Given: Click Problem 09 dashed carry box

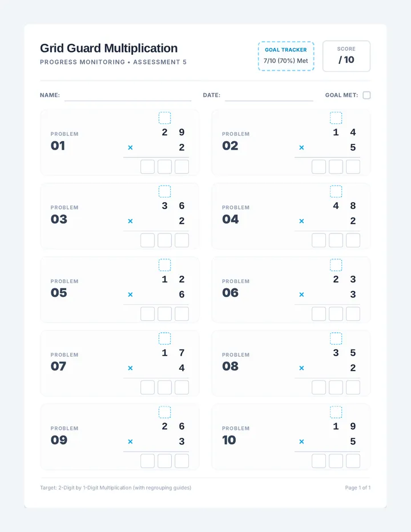Looking at the screenshot, I should (164, 412).
